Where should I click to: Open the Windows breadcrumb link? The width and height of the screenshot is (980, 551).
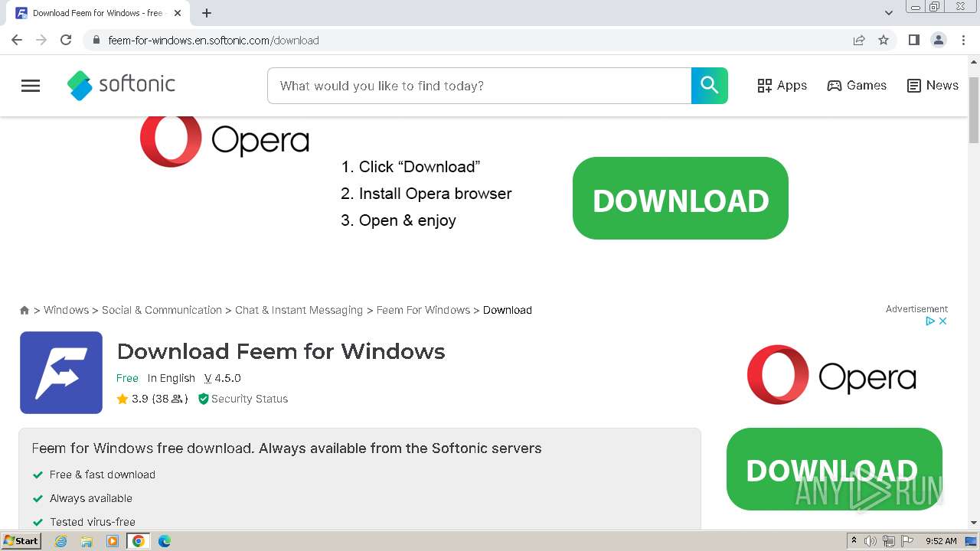66,310
